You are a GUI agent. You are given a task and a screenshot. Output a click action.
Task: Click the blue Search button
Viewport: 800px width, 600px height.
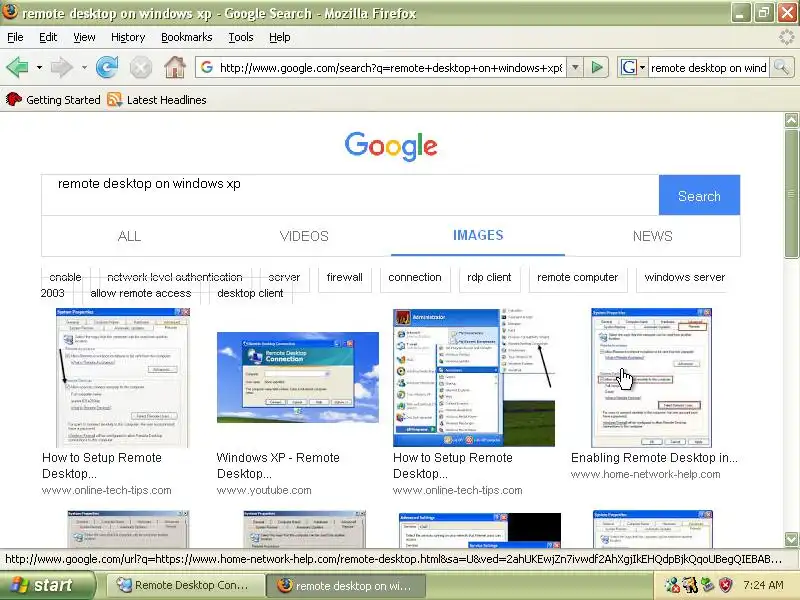point(699,195)
